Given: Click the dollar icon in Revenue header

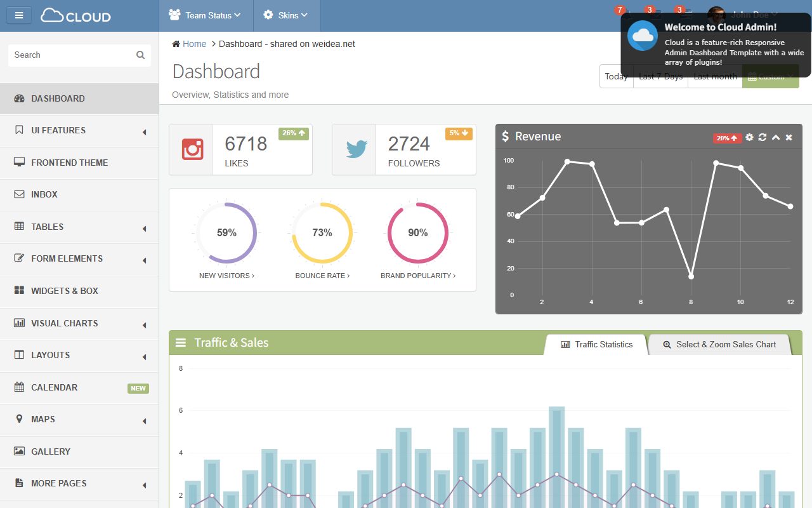Looking at the screenshot, I should tap(506, 137).
